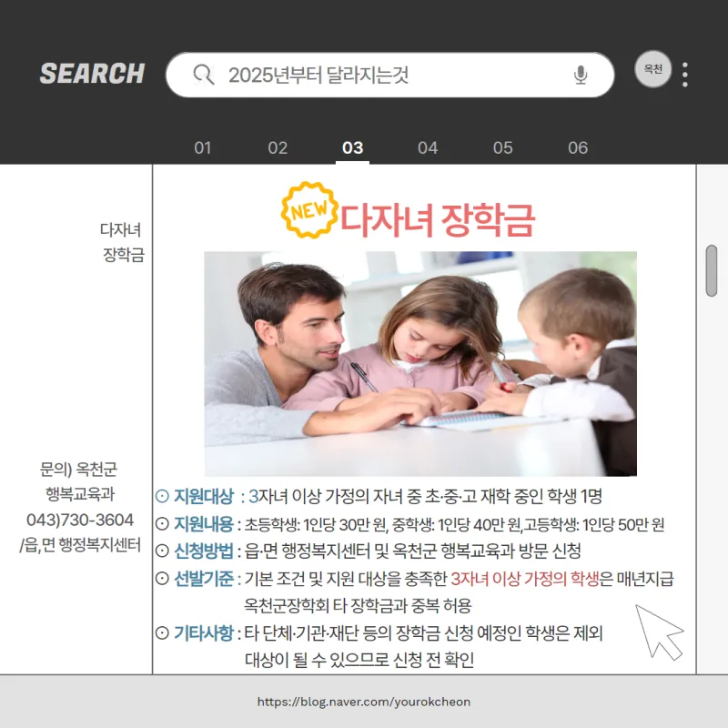Viewport: 728px width, 728px height.
Task: Click the bullet icon beside 신청방법
Action: point(162,551)
